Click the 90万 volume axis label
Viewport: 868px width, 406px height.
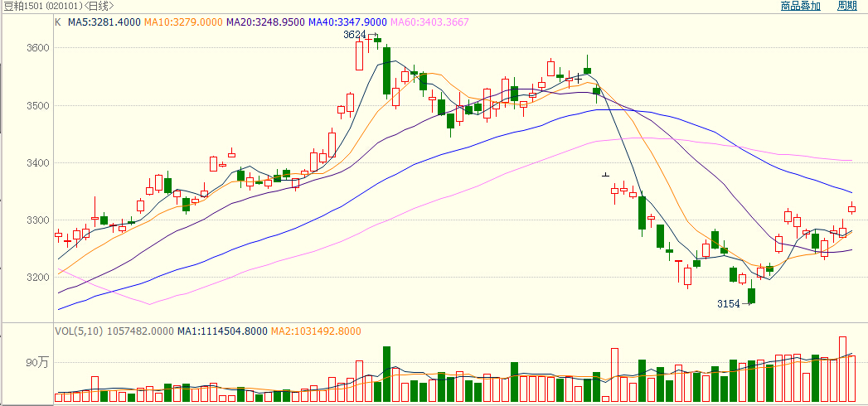(37, 363)
